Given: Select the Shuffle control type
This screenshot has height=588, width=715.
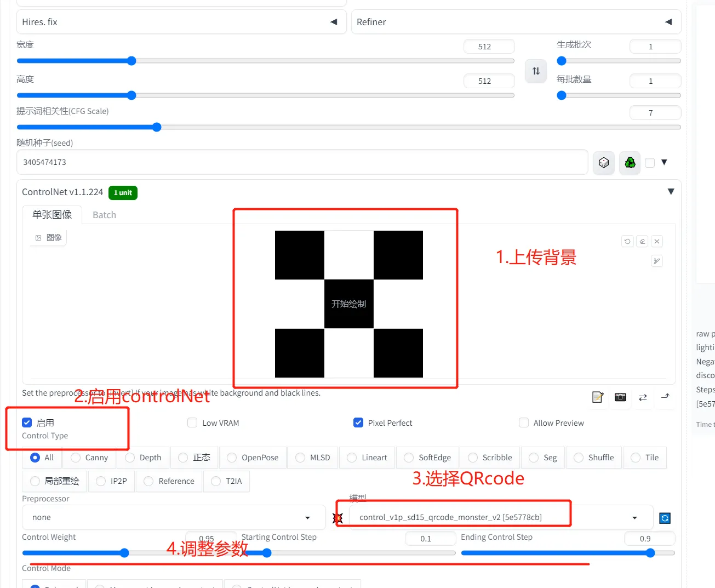Looking at the screenshot, I should point(594,458).
